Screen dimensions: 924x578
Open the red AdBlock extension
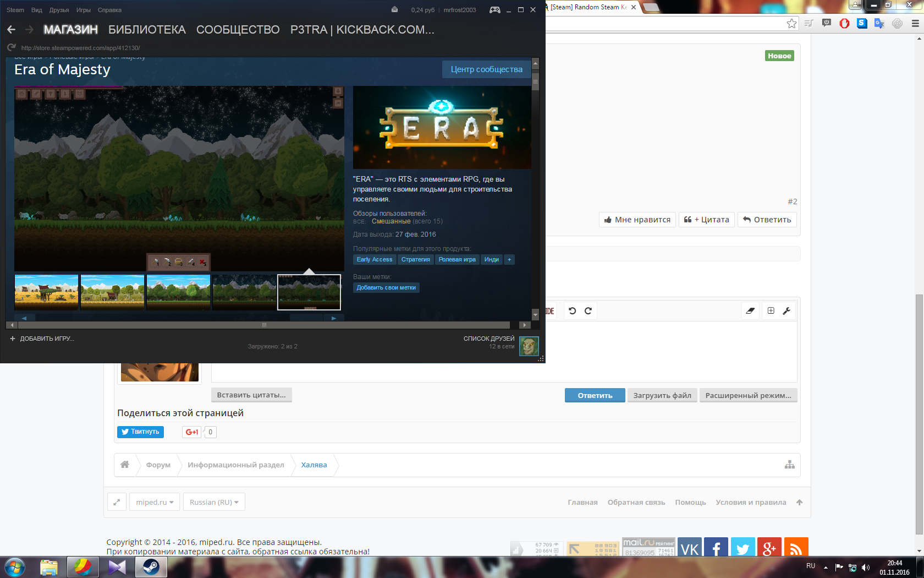(844, 23)
